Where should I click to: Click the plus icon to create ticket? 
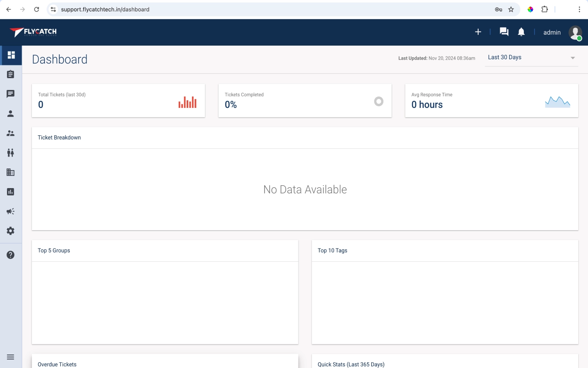click(x=478, y=32)
